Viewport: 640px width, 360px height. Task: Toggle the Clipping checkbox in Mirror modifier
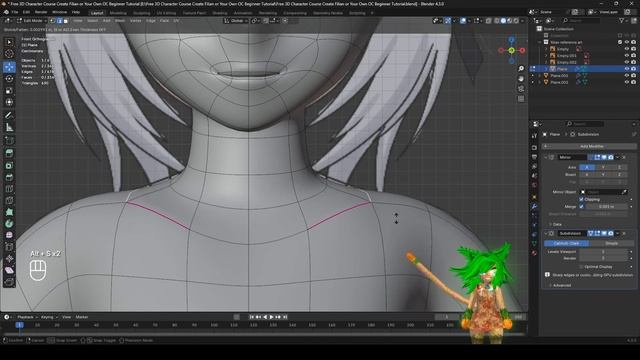[581, 199]
